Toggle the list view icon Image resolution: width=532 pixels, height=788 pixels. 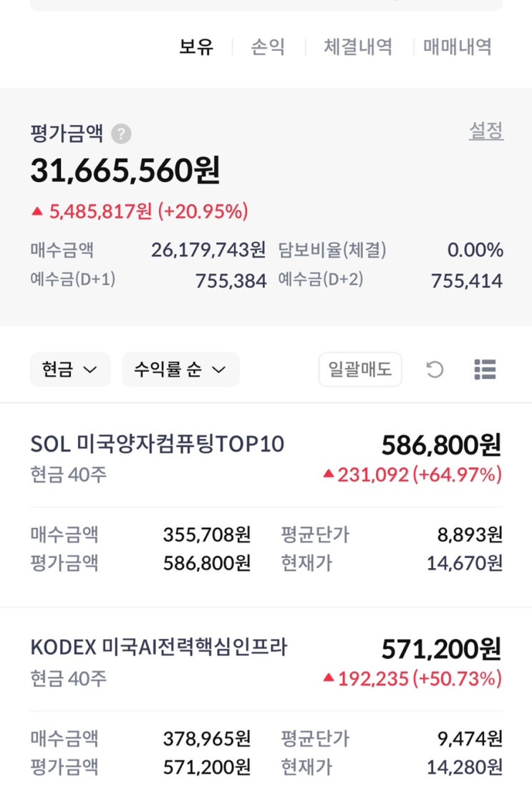[x=485, y=370]
